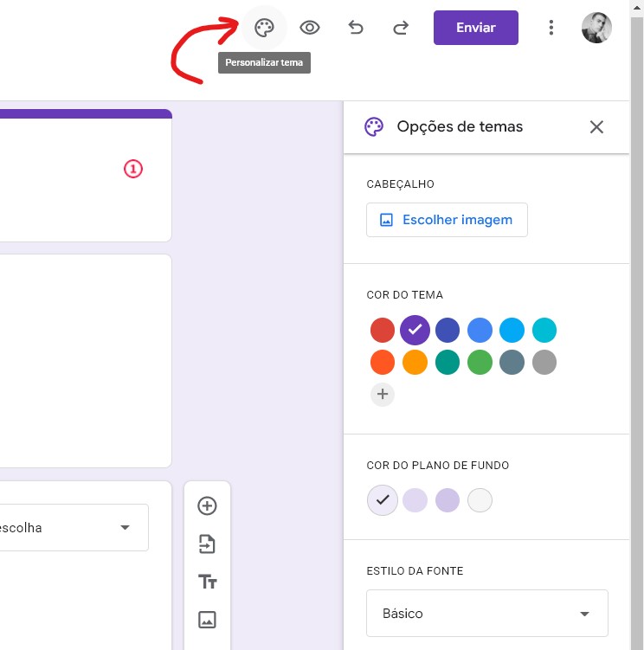Undo the last change
644x650 pixels.
[x=356, y=28]
